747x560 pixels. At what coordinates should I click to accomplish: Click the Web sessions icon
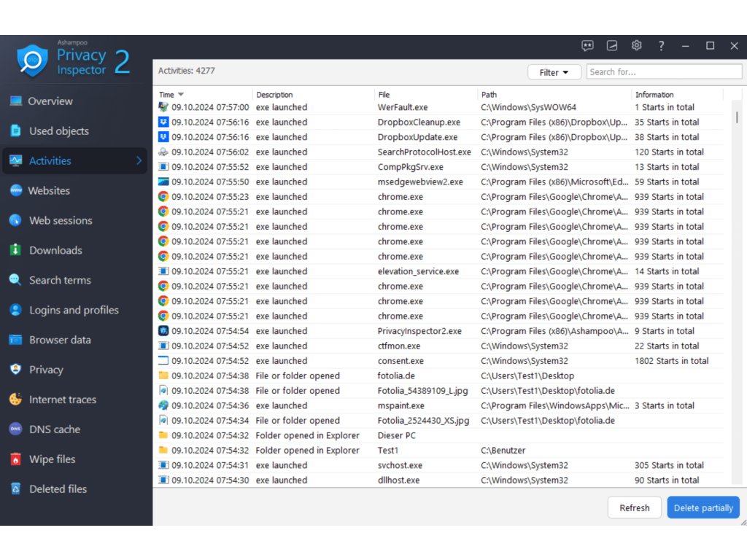pos(16,220)
